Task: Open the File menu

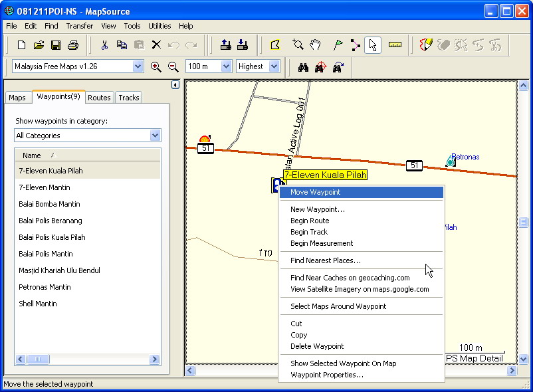Action: [11, 26]
